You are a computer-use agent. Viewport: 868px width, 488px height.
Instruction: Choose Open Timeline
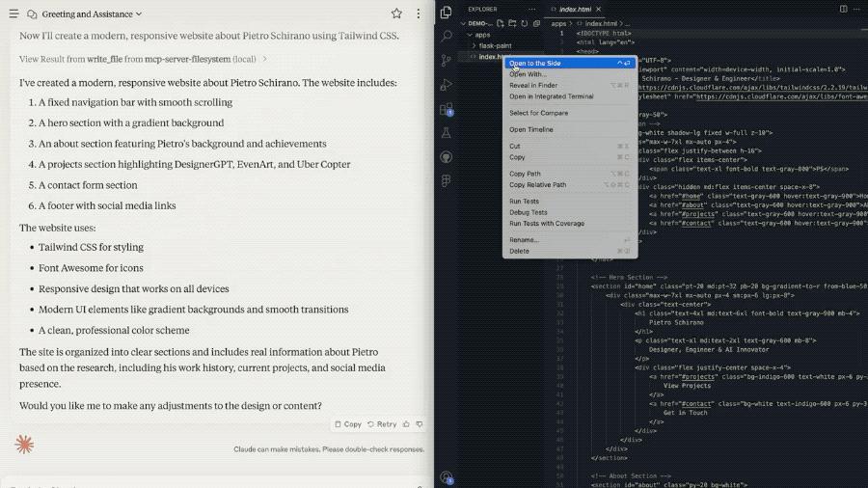570,129
